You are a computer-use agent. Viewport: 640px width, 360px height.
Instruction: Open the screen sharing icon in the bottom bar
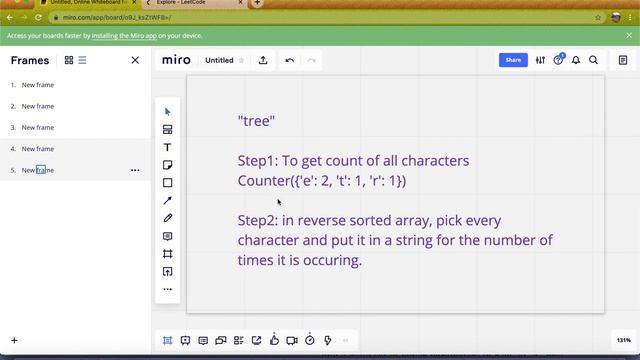256,340
